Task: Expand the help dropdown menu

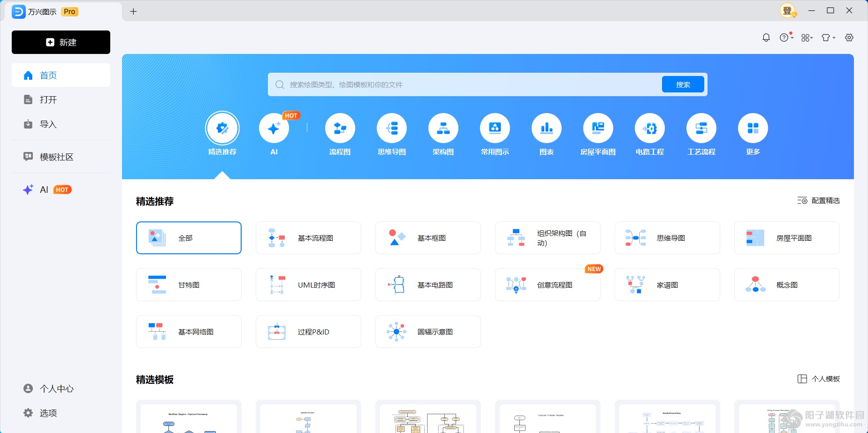Action: pyautogui.click(x=785, y=37)
